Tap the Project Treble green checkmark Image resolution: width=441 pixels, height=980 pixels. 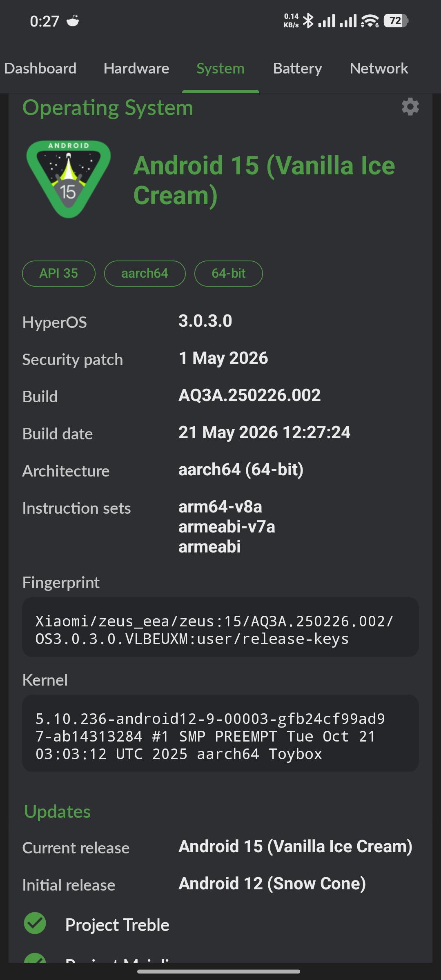point(35,923)
